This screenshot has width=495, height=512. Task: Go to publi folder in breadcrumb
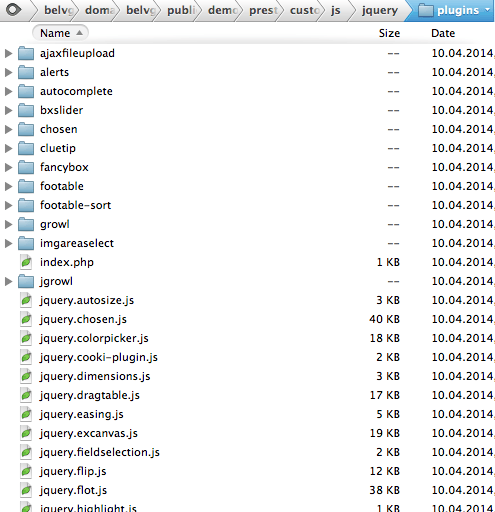(x=182, y=10)
